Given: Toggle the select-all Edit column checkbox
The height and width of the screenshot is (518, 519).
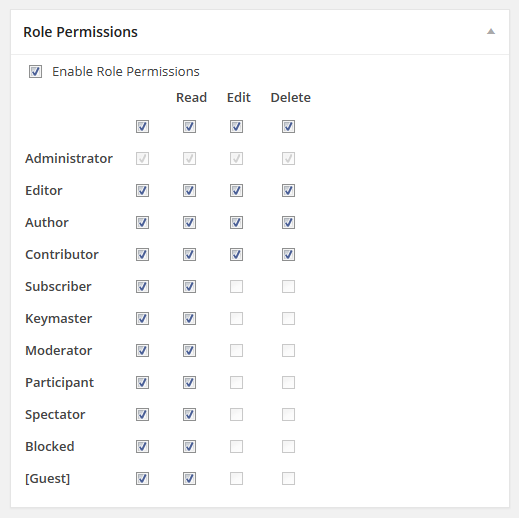Looking at the screenshot, I should point(236,127).
